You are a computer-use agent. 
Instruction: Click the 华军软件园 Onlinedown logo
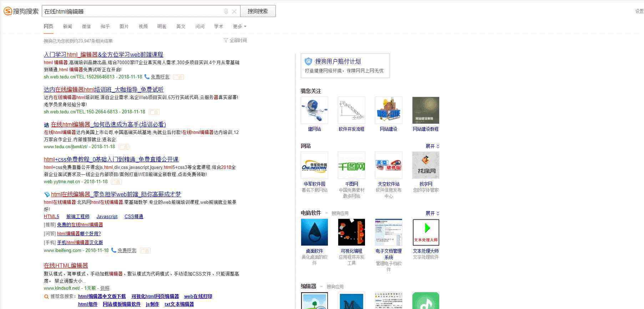[x=314, y=165]
